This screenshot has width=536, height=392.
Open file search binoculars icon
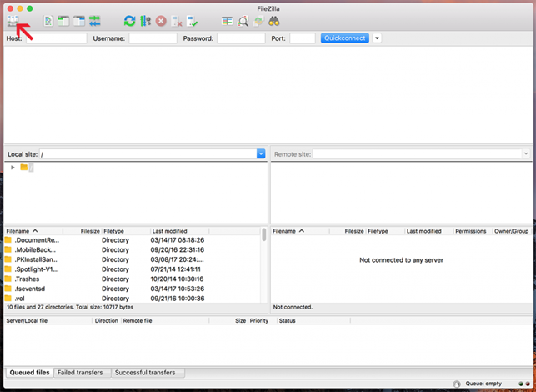273,21
